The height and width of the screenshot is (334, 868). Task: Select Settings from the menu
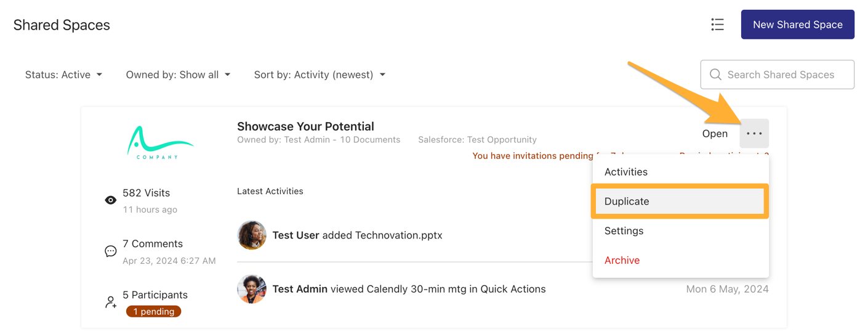(680, 231)
